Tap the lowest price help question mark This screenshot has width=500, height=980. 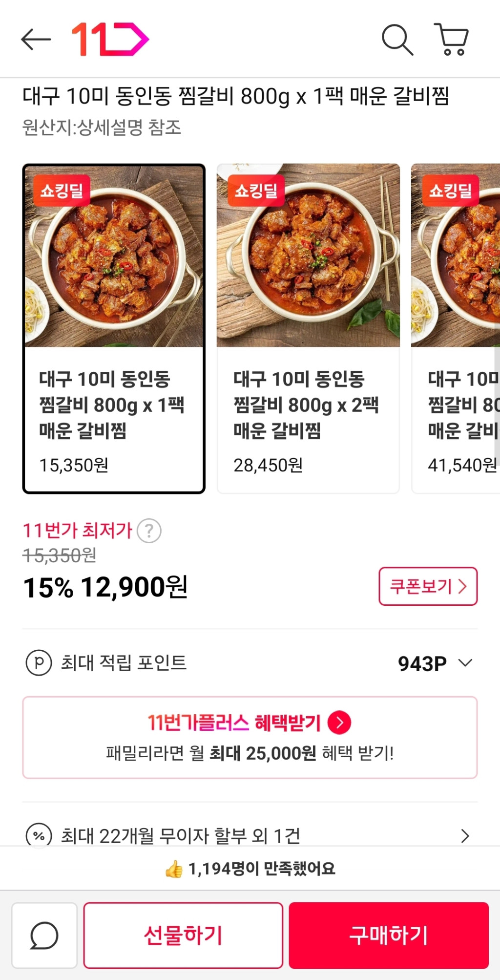149,531
